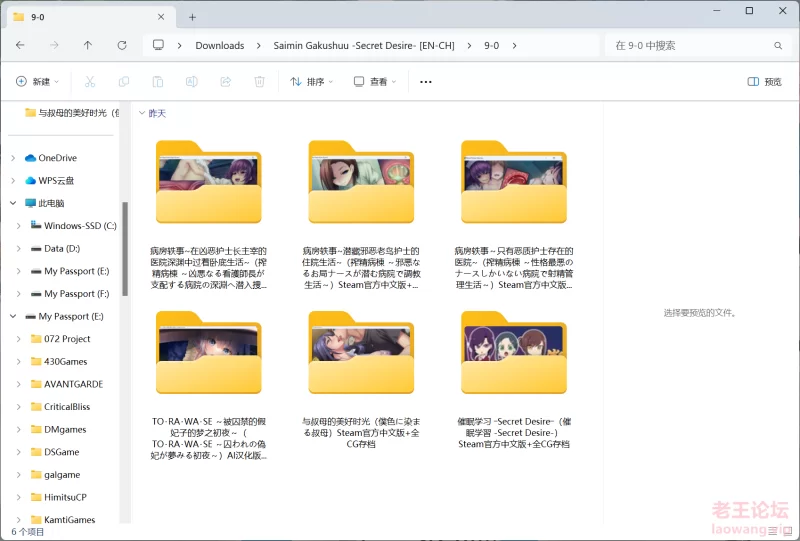Select folder 与叔母的美好时光
The height and width of the screenshot is (541, 800).
[361, 380]
